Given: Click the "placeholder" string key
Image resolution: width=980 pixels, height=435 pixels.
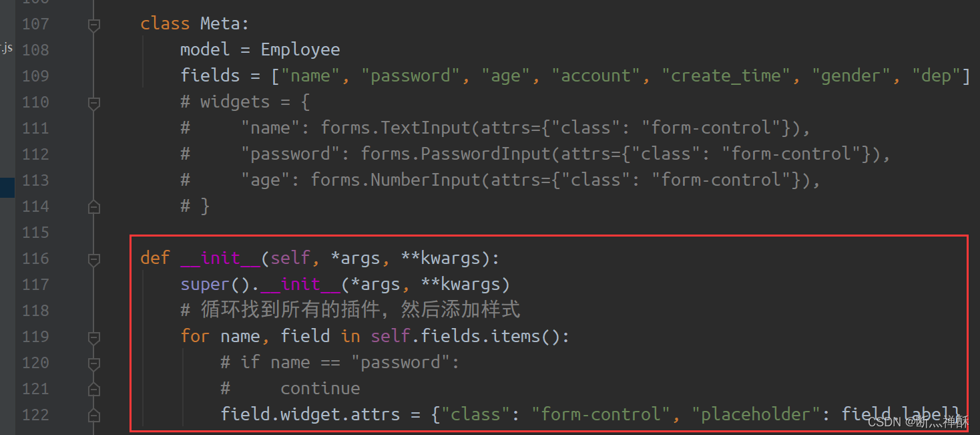Looking at the screenshot, I should (754, 415).
